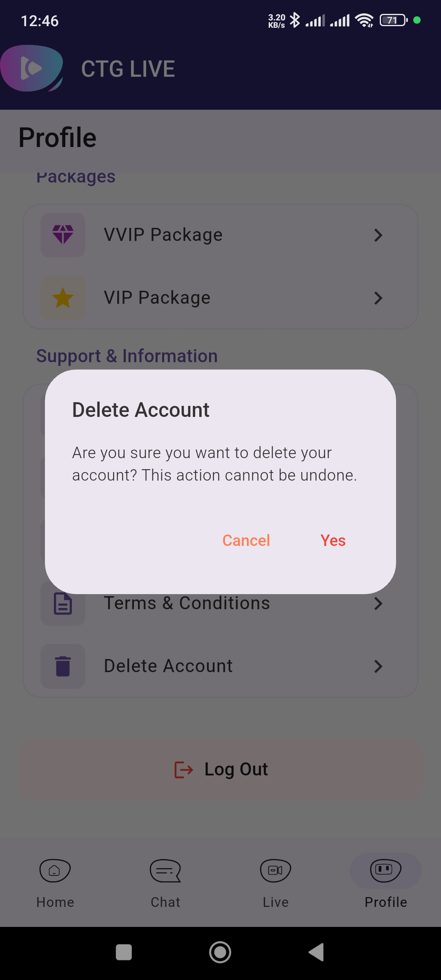Confirm deletion by pressing Yes
The width and height of the screenshot is (441, 980).
pyautogui.click(x=333, y=541)
